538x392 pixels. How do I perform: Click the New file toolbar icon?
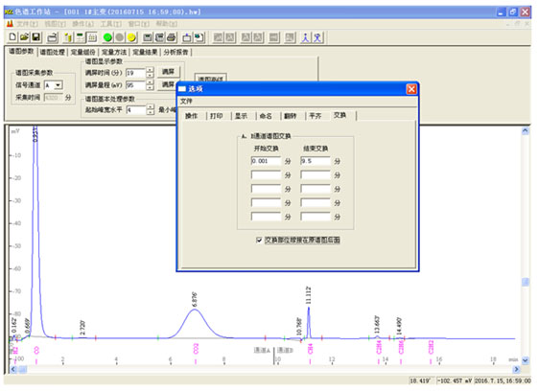(12, 37)
